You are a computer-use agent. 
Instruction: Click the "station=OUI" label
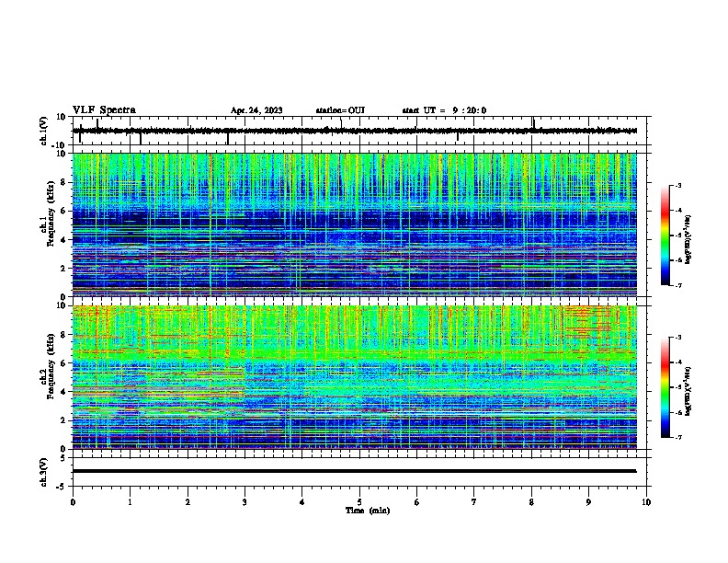pos(340,110)
